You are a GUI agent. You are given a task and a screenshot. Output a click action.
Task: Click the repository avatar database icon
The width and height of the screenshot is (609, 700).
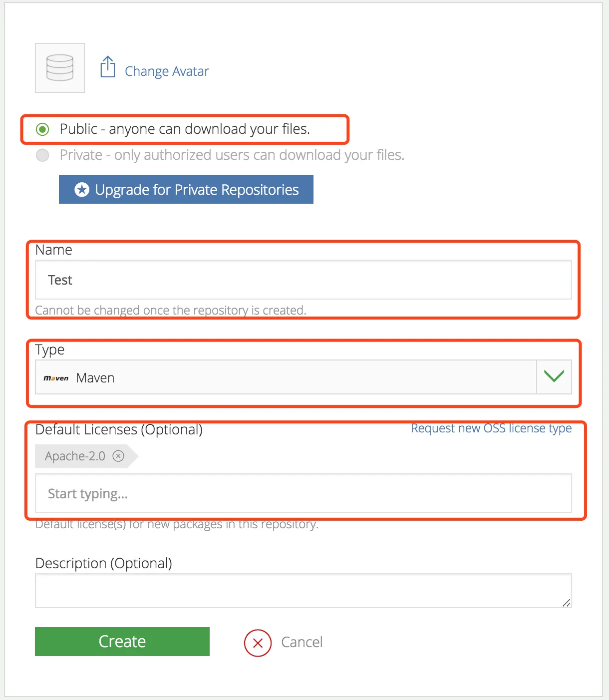59,67
